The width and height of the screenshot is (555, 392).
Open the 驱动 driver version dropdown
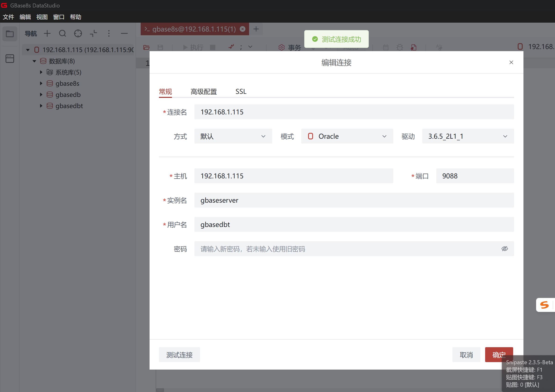point(468,136)
